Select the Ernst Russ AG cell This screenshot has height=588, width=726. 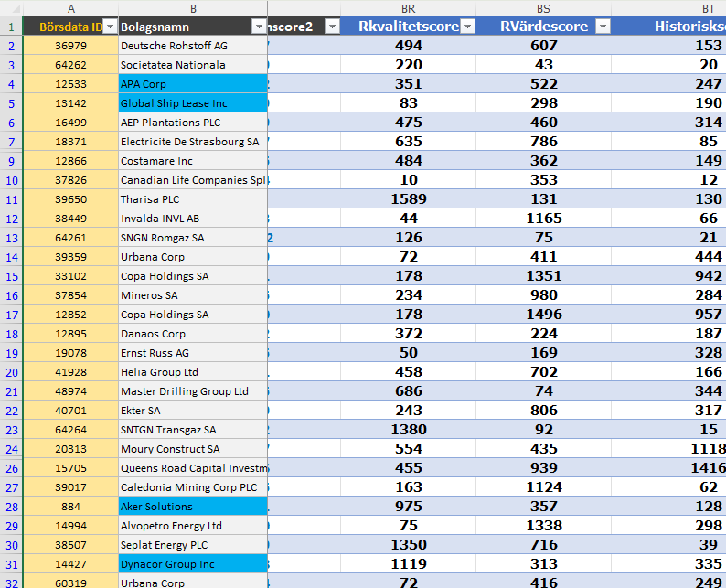(x=193, y=353)
